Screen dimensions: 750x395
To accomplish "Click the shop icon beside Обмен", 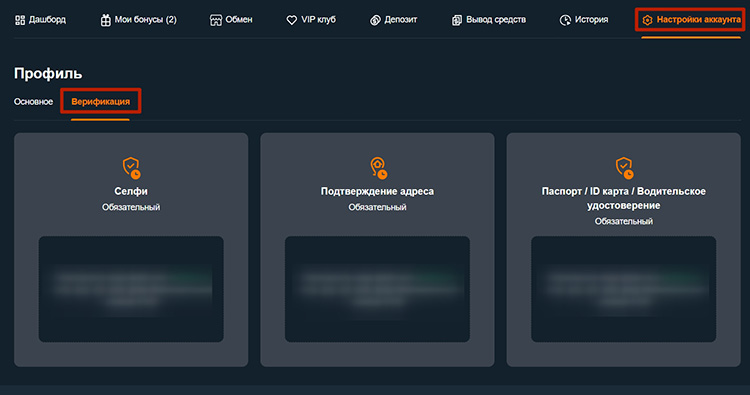I will click(x=216, y=20).
